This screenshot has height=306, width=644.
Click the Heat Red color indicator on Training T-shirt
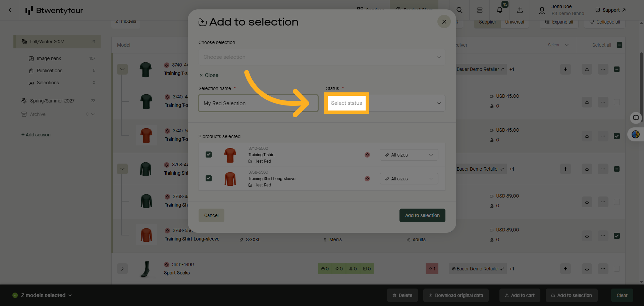tap(367, 155)
